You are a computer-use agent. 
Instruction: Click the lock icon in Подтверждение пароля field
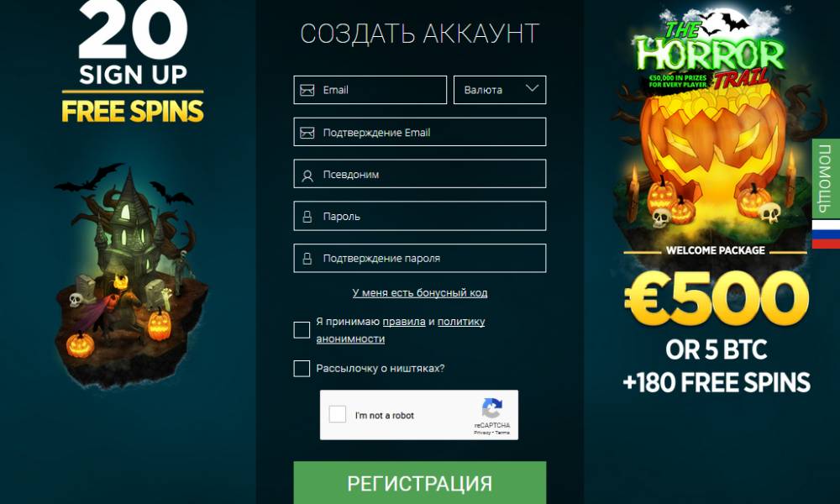307,259
